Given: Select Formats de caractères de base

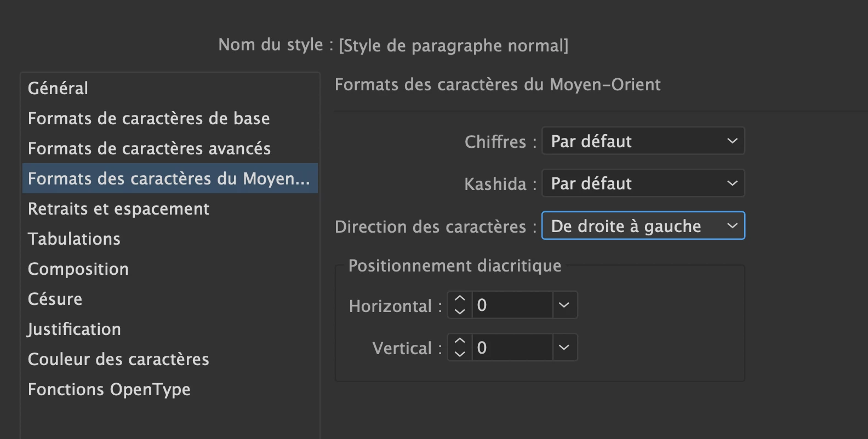Looking at the screenshot, I should click(x=170, y=118).
